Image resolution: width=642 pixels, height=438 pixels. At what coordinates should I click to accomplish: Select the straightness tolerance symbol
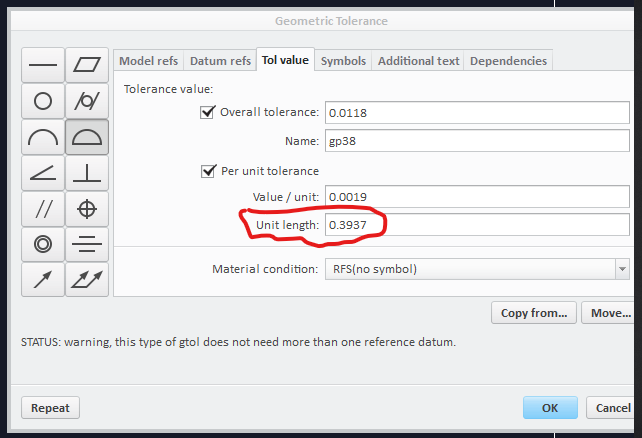43,65
